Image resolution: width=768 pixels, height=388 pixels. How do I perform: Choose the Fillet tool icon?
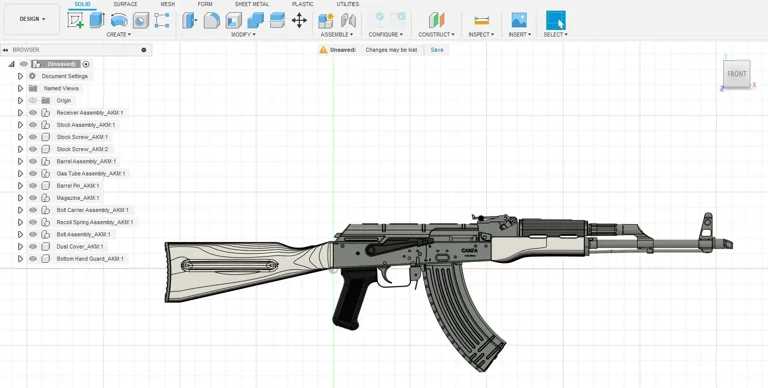(212, 20)
